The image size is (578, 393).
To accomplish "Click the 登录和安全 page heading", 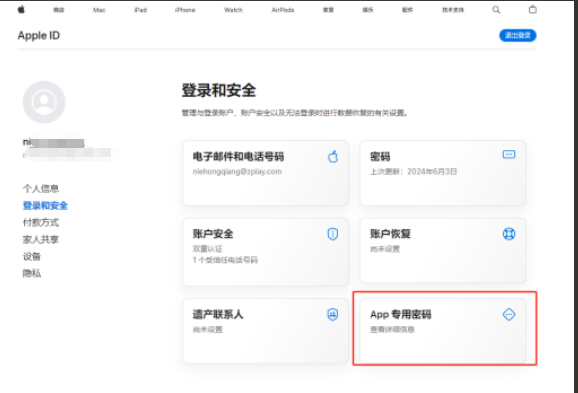I will tap(219, 90).
